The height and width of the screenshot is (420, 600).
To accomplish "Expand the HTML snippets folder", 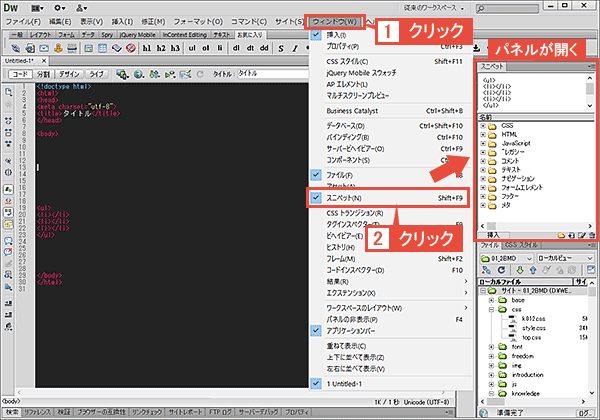I will click(483, 134).
